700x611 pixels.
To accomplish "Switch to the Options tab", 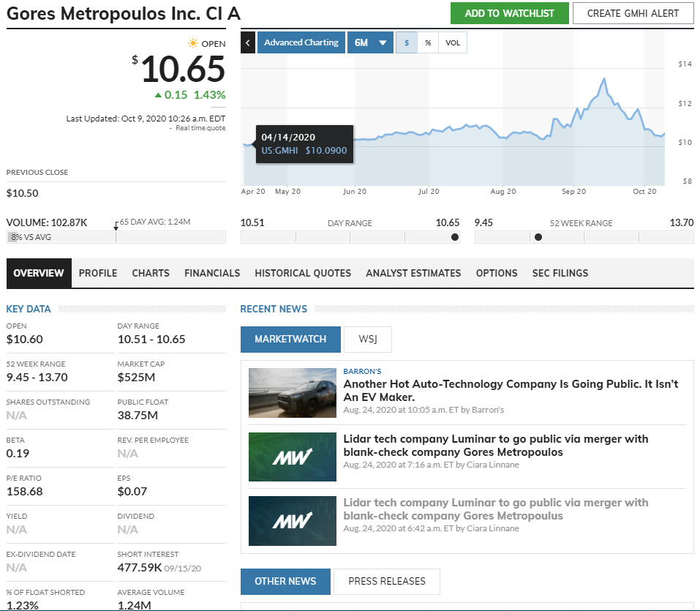I will click(497, 273).
